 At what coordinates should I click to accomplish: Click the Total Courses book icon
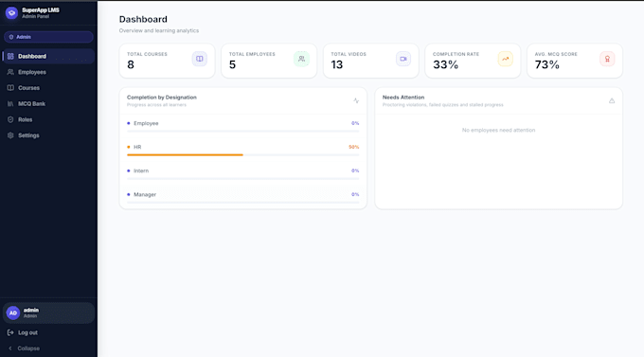click(200, 59)
